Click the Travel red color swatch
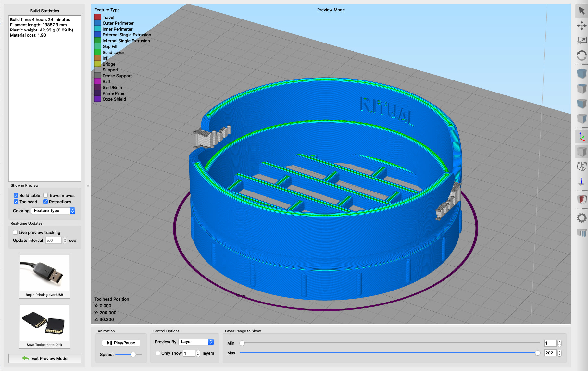 98,17
